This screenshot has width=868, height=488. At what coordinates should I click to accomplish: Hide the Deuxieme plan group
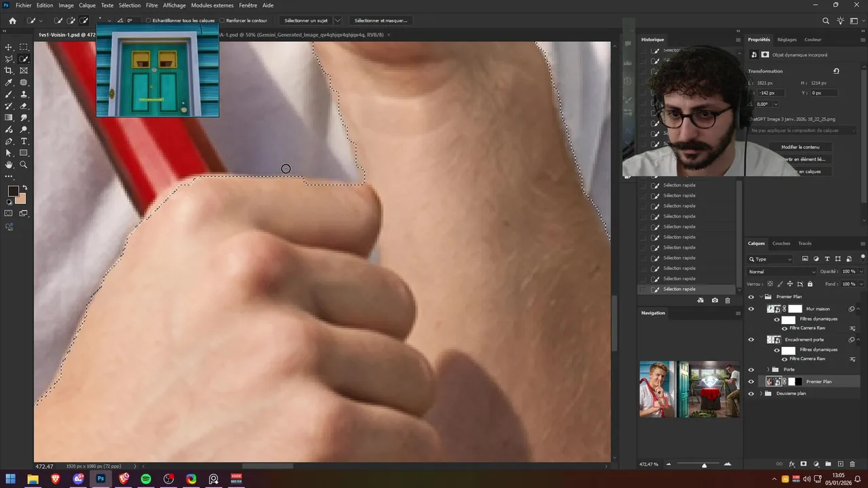[751, 393]
